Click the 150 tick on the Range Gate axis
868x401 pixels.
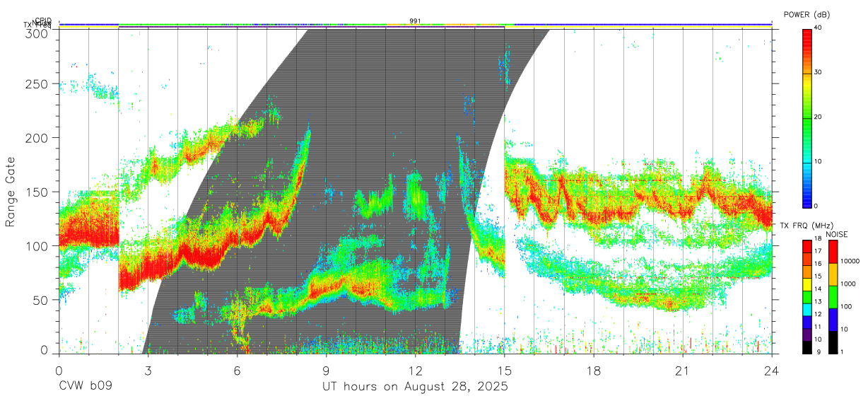pyautogui.click(x=36, y=192)
